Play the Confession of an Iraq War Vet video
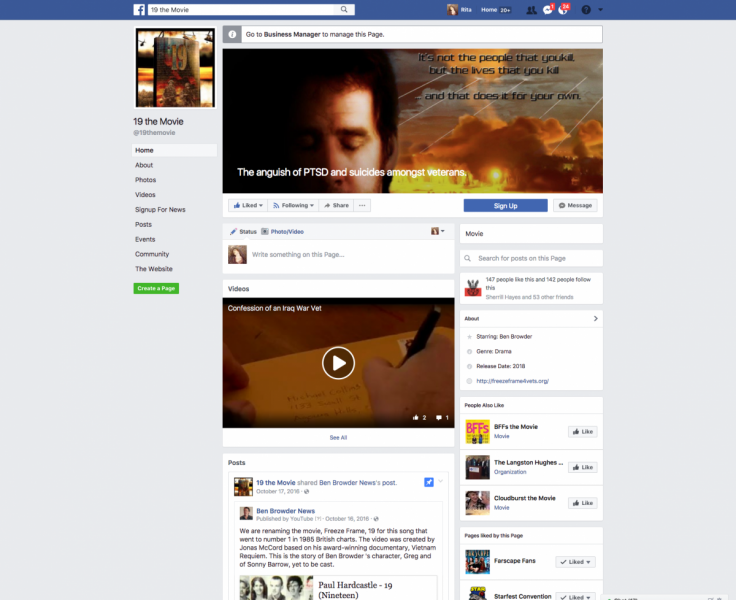The width and height of the screenshot is (736, 600). [x=338, y=363]
